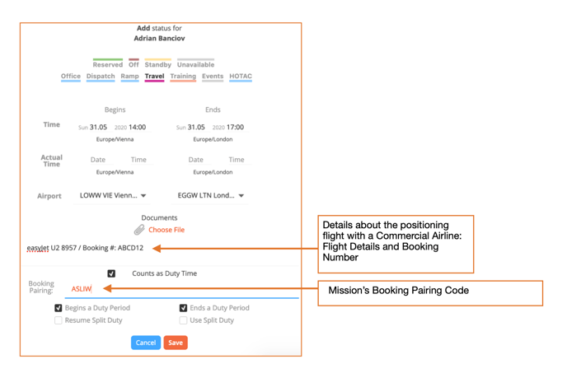Screen dimensions: 567x392
Task: Toggle Begins a Duty Period checkbox
Action: click(x=59, y=308)
